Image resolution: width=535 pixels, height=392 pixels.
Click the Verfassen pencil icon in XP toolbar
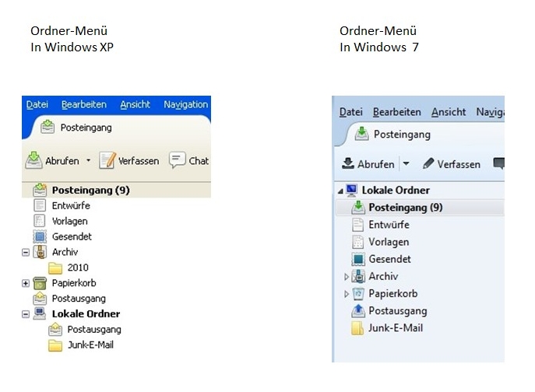click(x=107, y=160)
